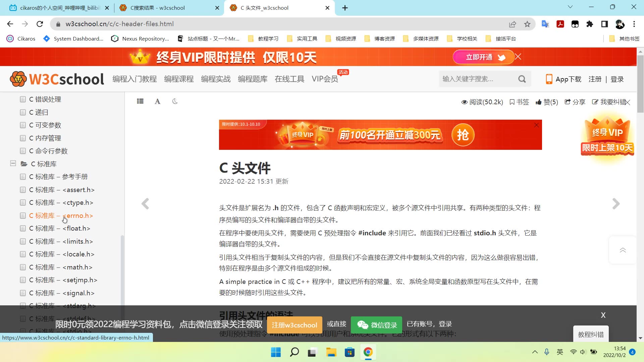Go to next article arrow
The width and height of the screenshot is (644, 362).
[616, 204]
